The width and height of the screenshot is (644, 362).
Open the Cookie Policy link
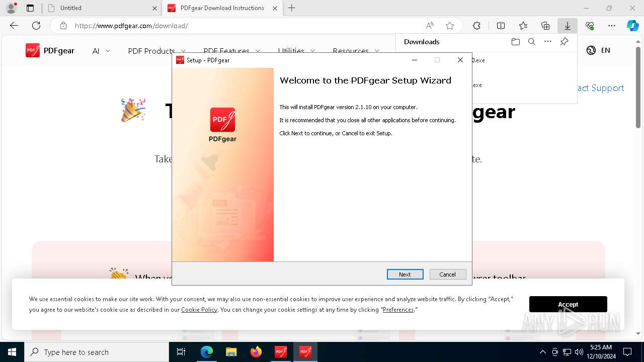[199, 310]
